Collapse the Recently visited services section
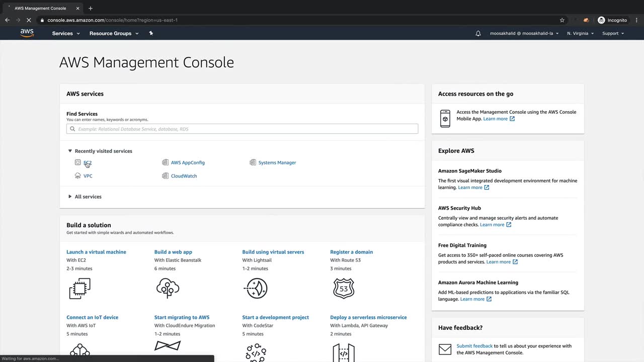This screenshot has height=362, width=644. click(100, 151)
